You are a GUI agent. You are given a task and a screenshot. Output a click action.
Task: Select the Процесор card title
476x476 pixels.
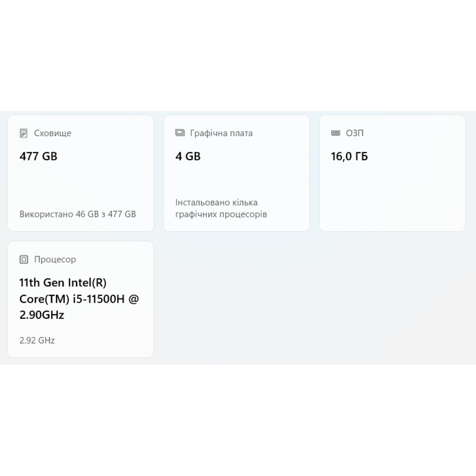(55, 259)
